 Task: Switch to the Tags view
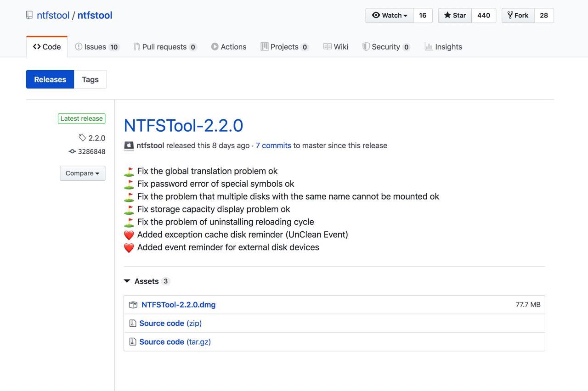pos(90,79)
